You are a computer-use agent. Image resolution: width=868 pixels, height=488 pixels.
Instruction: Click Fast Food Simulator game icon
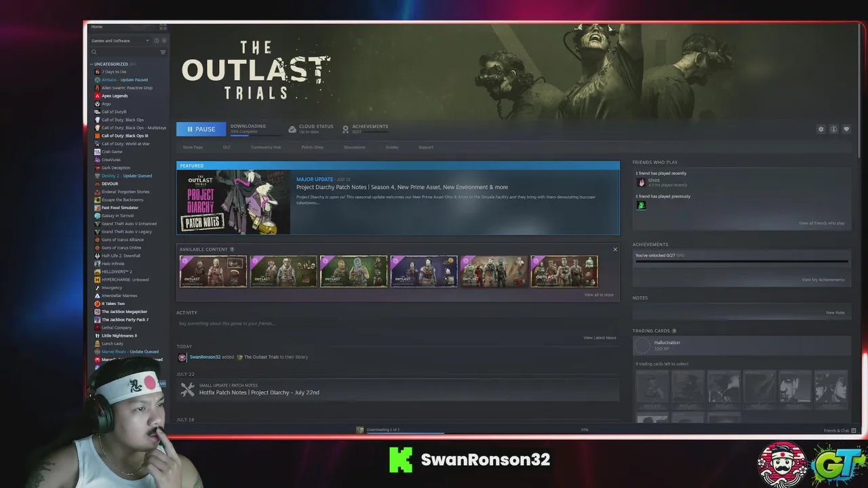tap(98, 207)
